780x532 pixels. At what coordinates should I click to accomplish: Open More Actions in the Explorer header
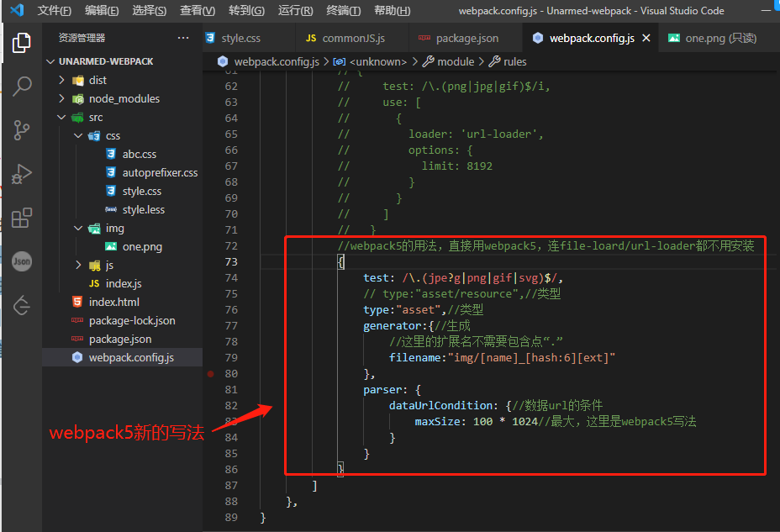[x=183, y=38]
